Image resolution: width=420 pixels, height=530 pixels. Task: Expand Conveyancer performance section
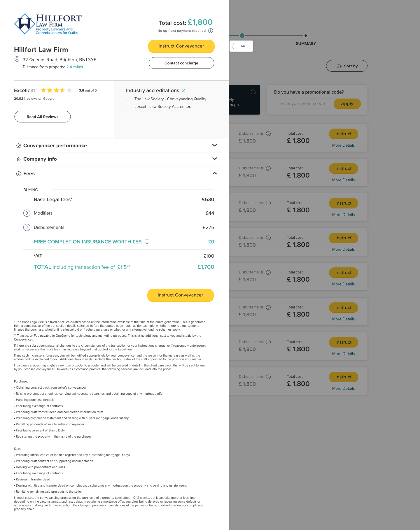click(118, 145)
